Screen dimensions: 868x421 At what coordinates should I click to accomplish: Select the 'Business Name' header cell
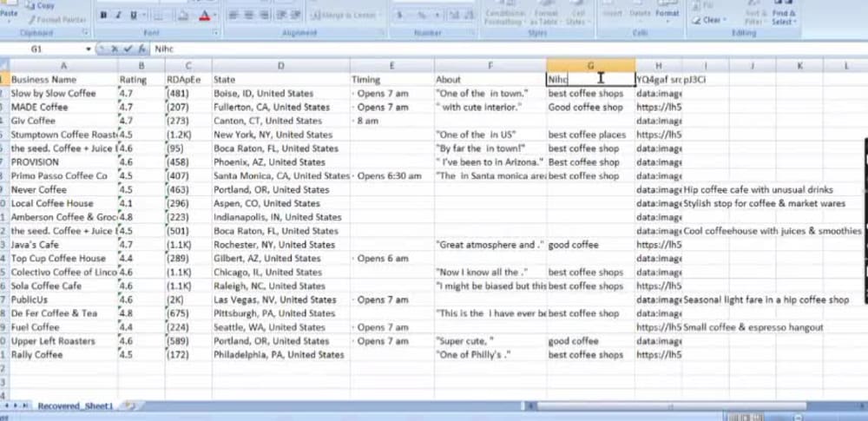[63, 80]
